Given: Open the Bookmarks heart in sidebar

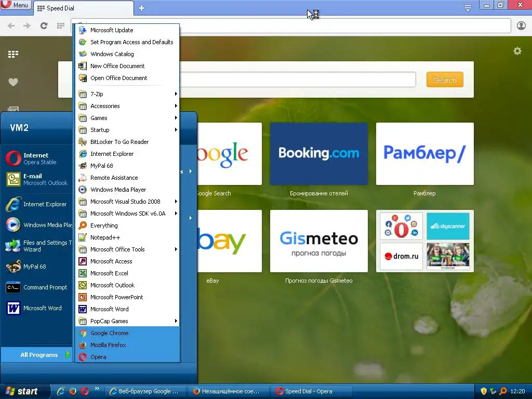Looking at the screenshot, I should (13, 82).
